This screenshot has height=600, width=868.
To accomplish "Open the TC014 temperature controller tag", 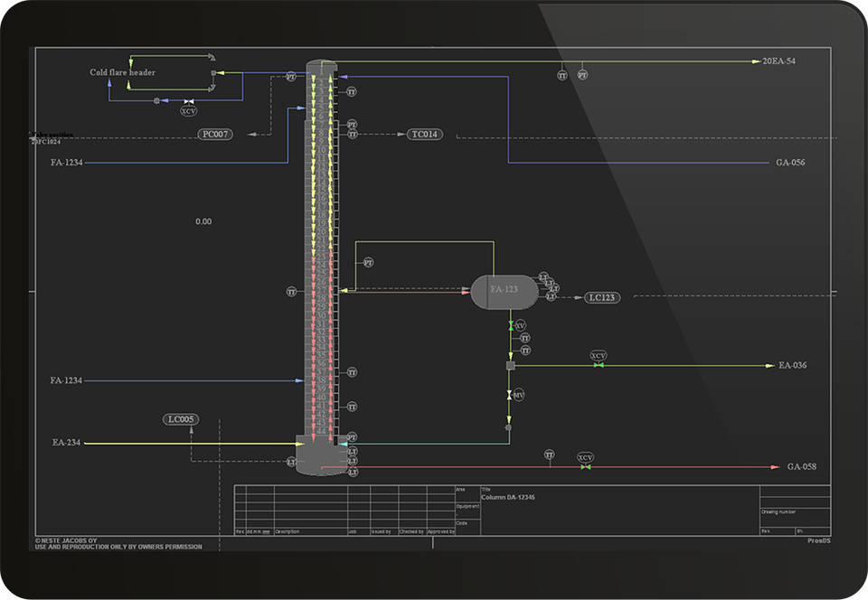I will point(425,135).
